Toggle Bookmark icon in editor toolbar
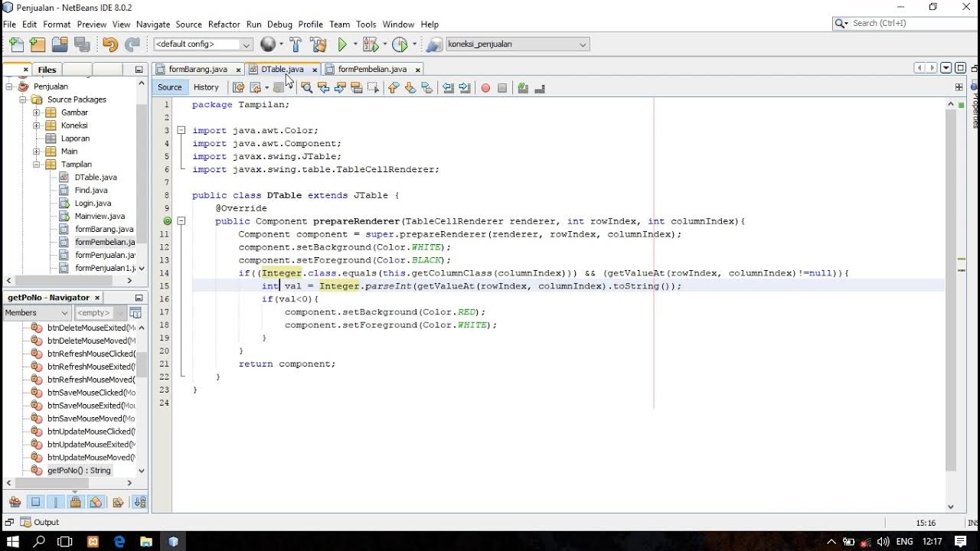980x551 pixels. pos(426,88)
